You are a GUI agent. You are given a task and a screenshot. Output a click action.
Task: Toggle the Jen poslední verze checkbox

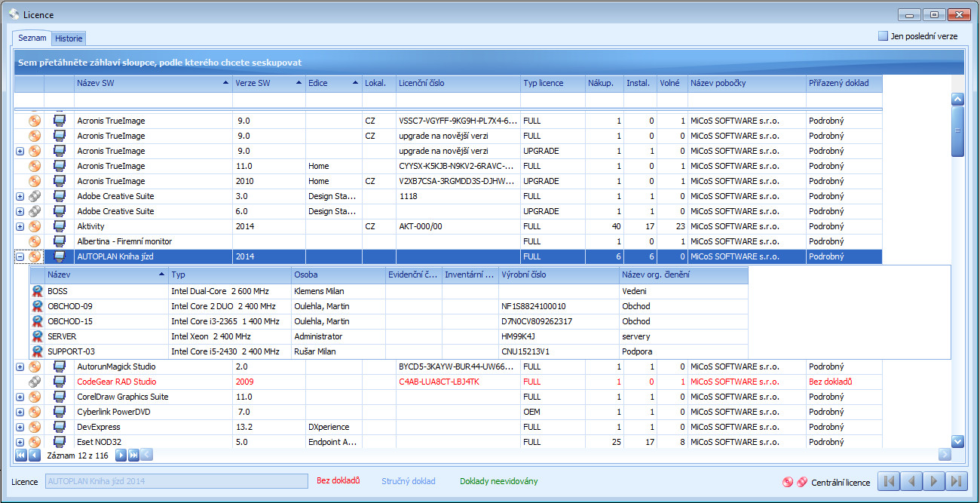(x=883, y=36)
